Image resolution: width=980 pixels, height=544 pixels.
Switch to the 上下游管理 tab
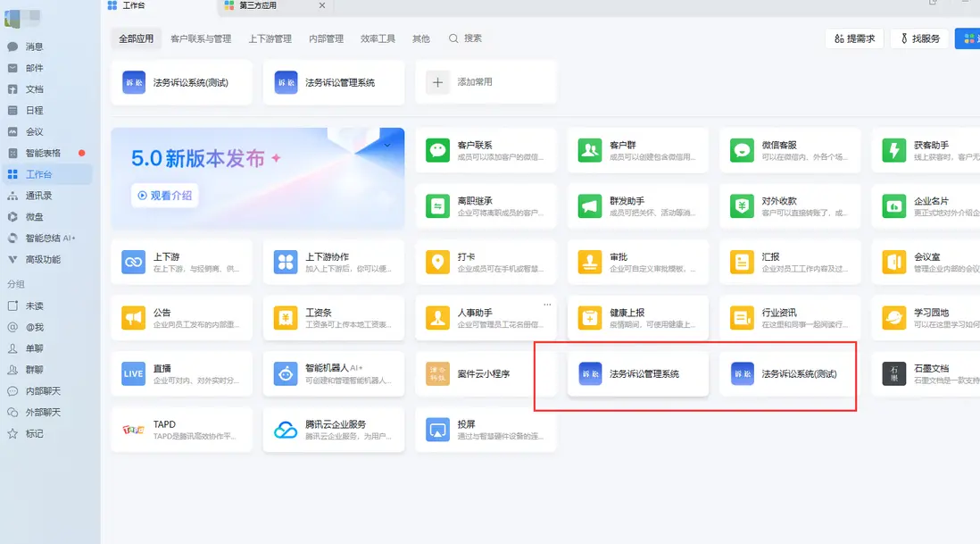pyautogui.click(x=270, y=38)
